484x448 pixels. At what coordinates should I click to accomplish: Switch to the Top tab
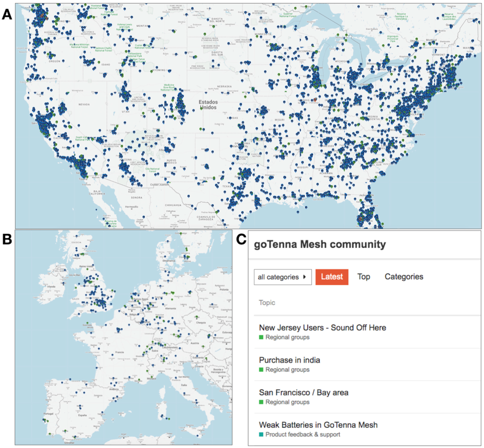(x=364, y=277)
